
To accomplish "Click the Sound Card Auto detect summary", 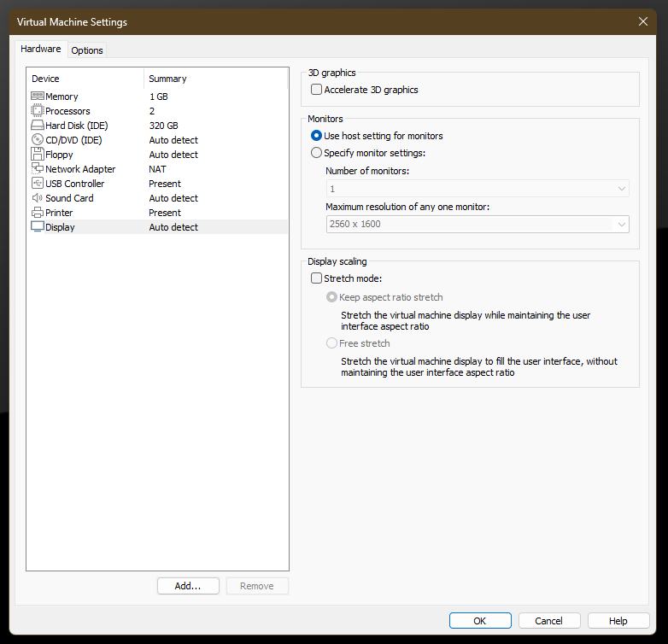I will [x=173, y=198].
